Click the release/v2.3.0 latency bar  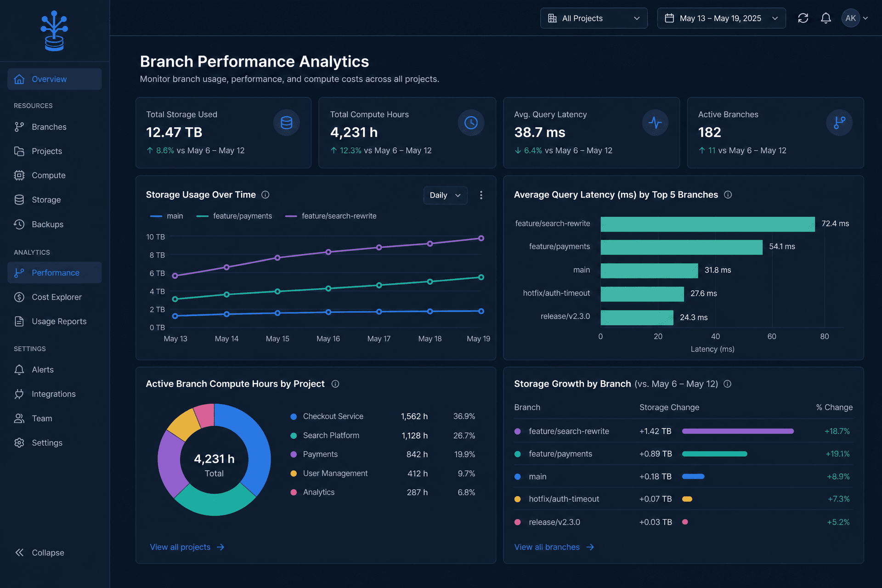click(x=637, y=317)
